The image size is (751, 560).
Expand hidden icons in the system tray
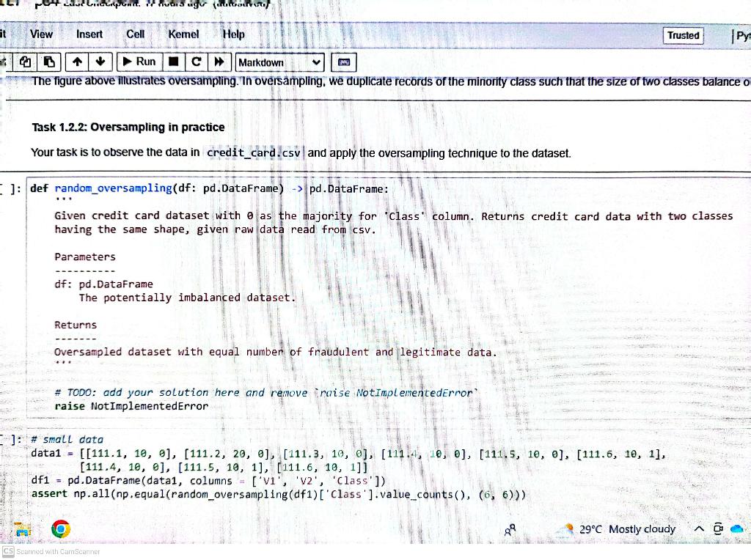[699, 528]
